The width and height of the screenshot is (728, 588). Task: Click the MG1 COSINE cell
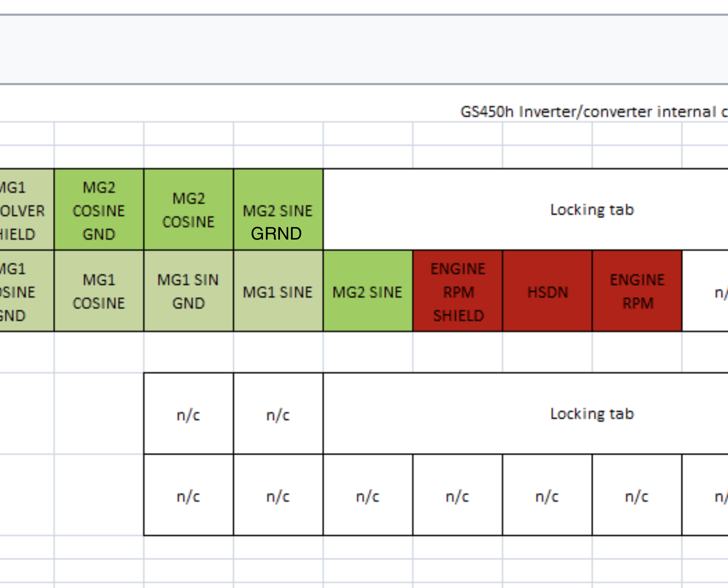point(99,291)
